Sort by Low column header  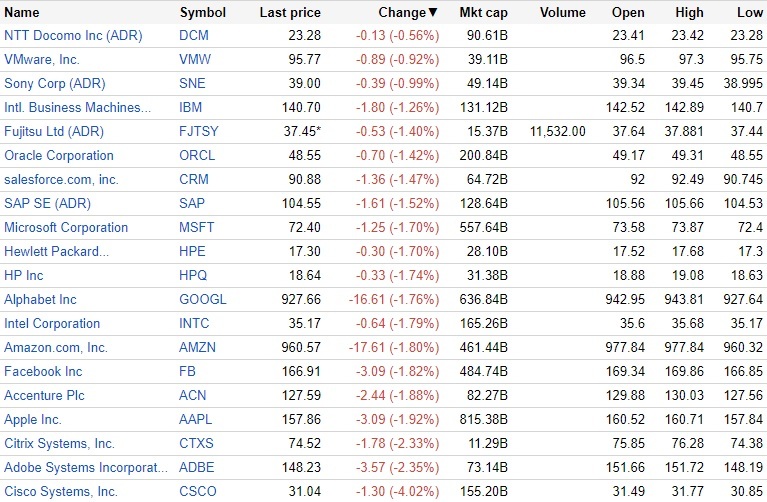tap(749, 13)
